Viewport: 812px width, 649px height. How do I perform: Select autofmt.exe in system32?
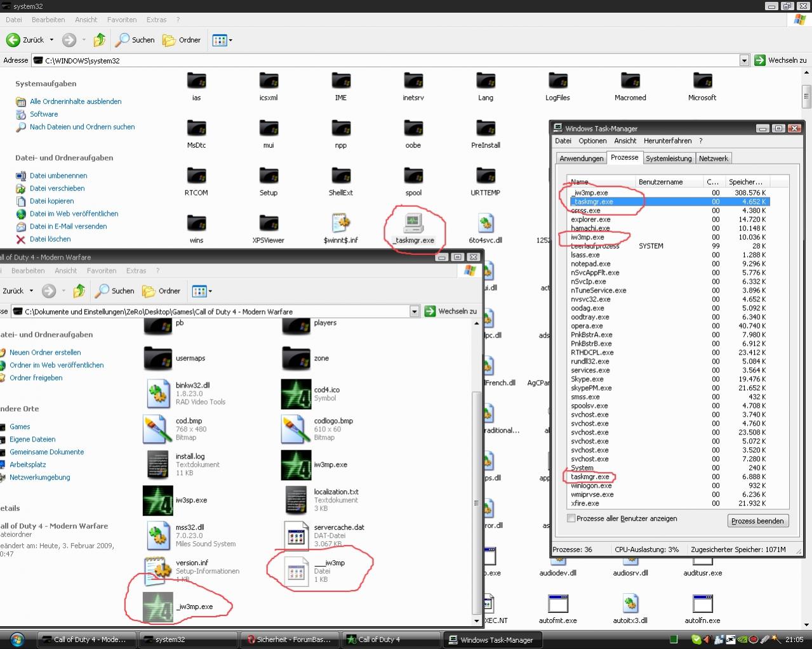[558, 609]
